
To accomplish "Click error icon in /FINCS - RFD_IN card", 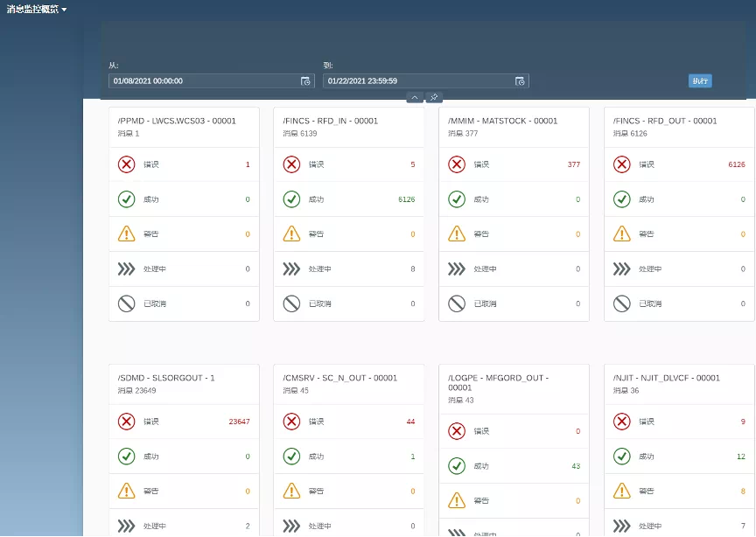I will click(x=291, y=164).
